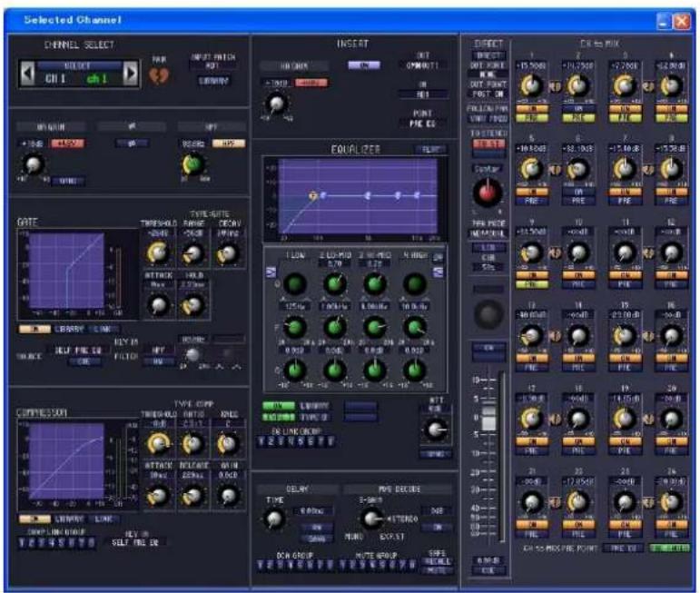Toggle the M/S Decode ON button
This screenshot has width=700, height=593.
click(x=437, y=528)
